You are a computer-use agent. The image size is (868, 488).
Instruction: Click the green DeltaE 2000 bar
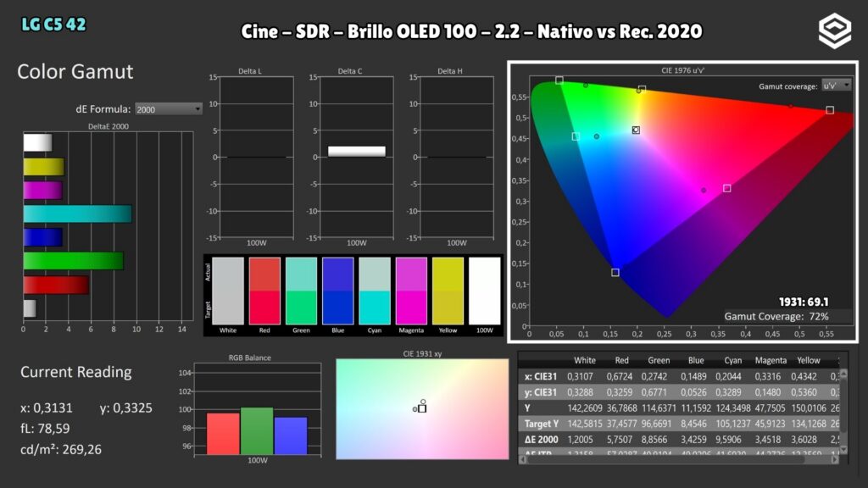[x=73, y=261]
